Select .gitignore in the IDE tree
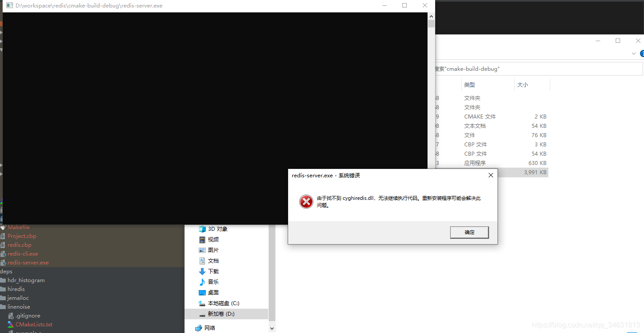The height and width of the screenshot is (333, 644). point(28,316)
